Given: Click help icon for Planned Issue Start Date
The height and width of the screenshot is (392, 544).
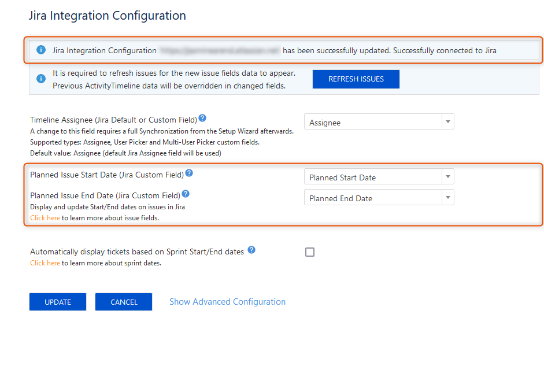Looking at the screenshot, I should click(x=189, y=172).
